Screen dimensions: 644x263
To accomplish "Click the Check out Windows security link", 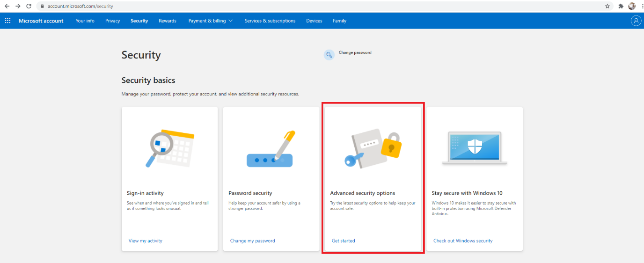I will tap(462, 241).
